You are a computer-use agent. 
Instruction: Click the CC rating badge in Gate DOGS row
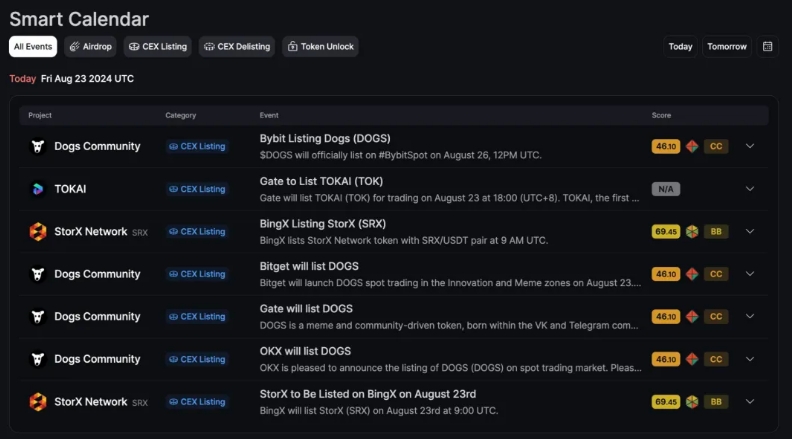click(716, 317)
